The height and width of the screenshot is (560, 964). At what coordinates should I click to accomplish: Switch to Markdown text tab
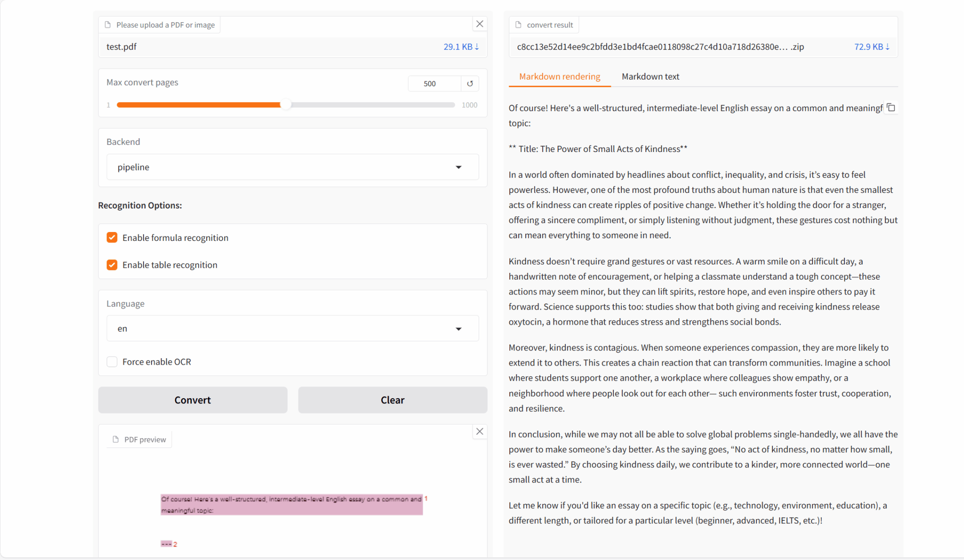click(650, 77)
